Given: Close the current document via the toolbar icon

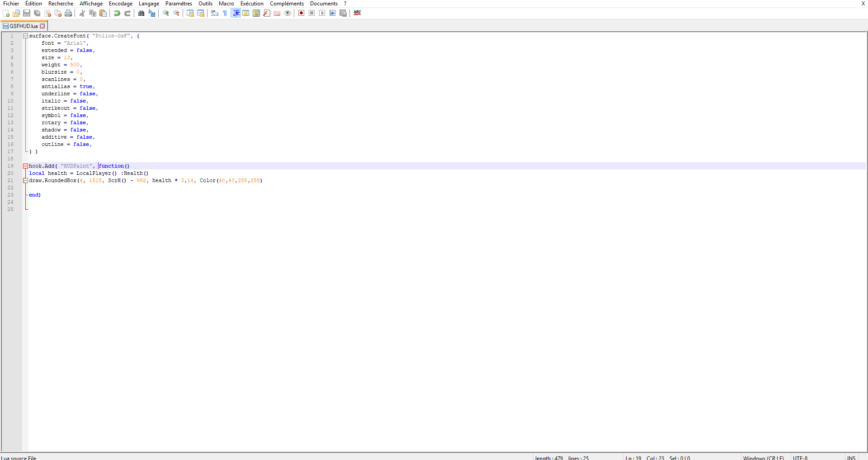Looking at the screenshot, I should (x=47, y=13).
